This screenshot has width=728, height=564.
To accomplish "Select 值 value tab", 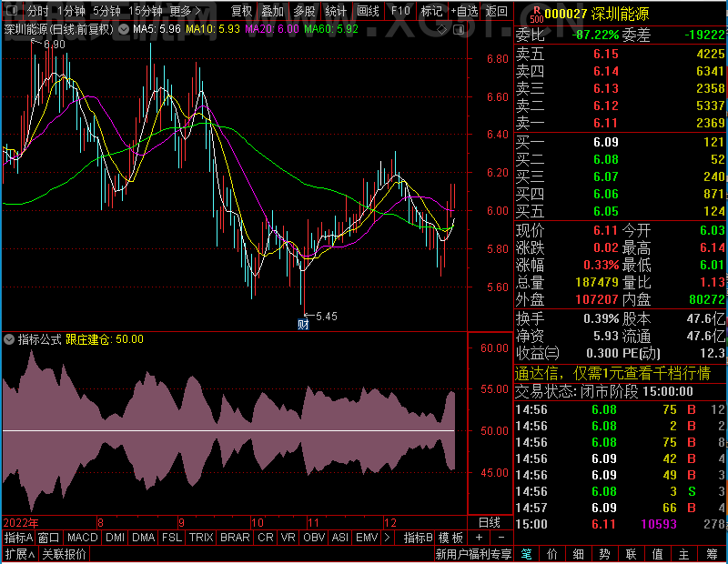I will [657, 554].
